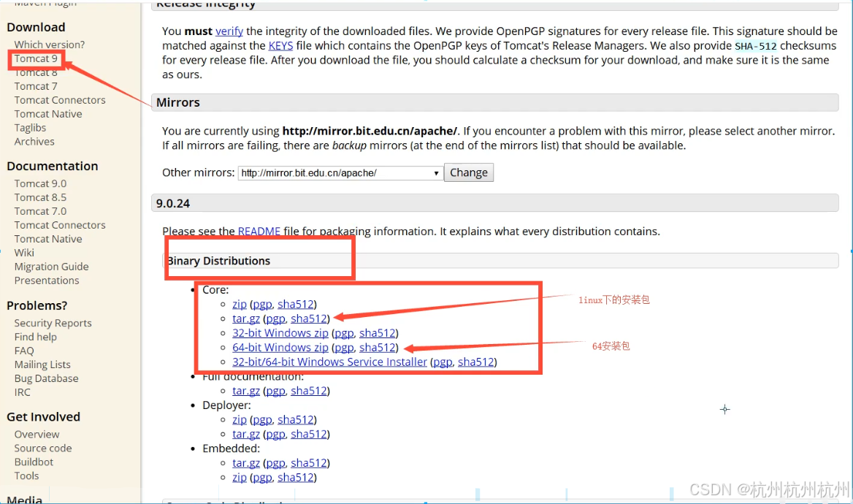Open Tomcat 8.5 documentation
The width and height of the screenshot is (853, 504).
coord(40,197)
